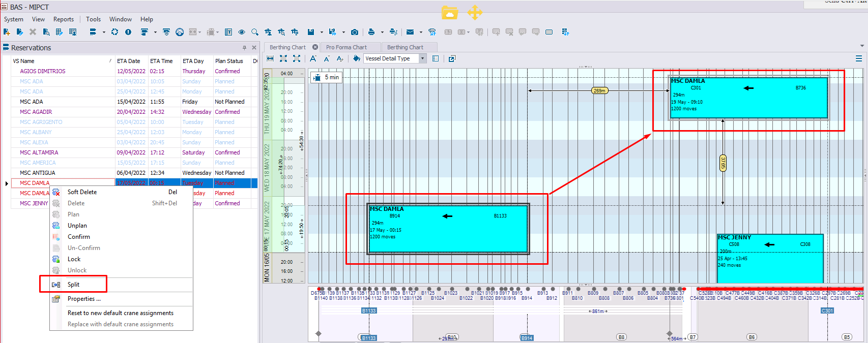Click the C301 bollard tag on berth axis

pos(827,310)
